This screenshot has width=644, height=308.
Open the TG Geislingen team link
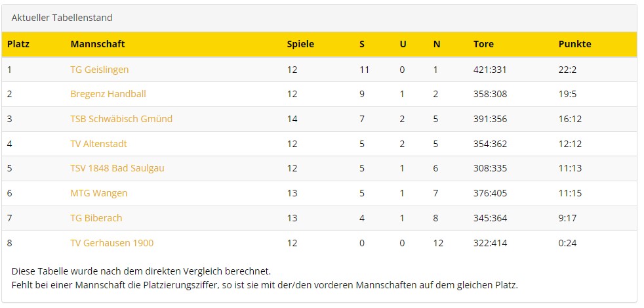pyautogui.click(x=100, y=70)
